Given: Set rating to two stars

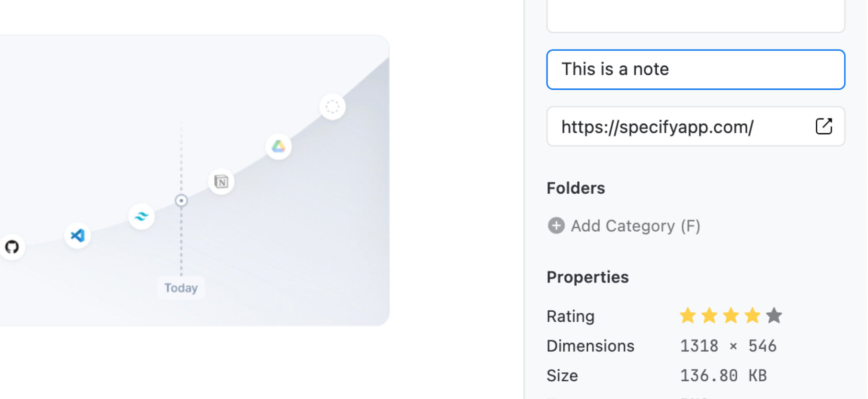Looking at the screenshot, I should [x=709, y=316].
